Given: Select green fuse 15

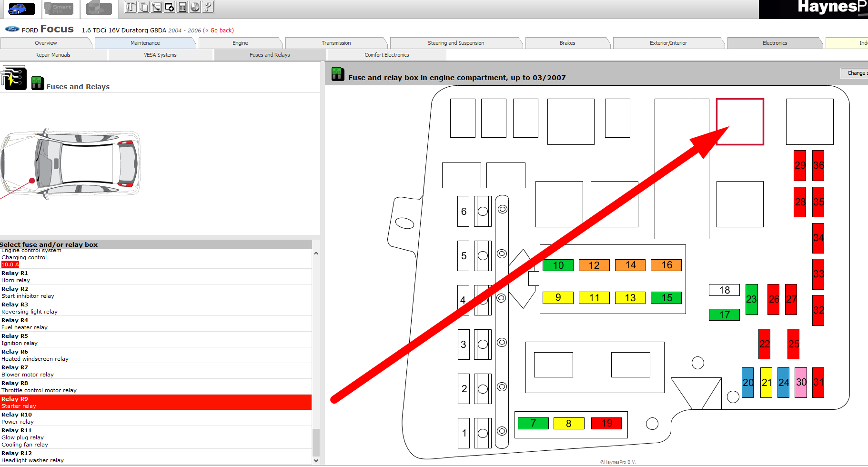Looking at the screenshot, I should click(x=666, y=298).
